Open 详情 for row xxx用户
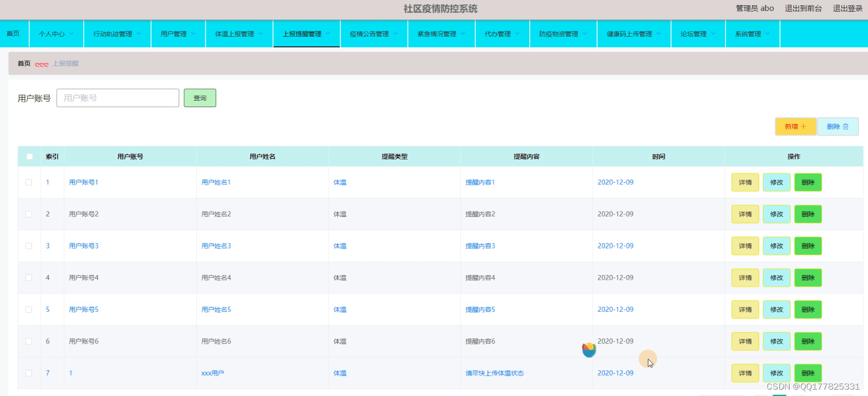This screenshot has width=868, height=396. (745, 373)
